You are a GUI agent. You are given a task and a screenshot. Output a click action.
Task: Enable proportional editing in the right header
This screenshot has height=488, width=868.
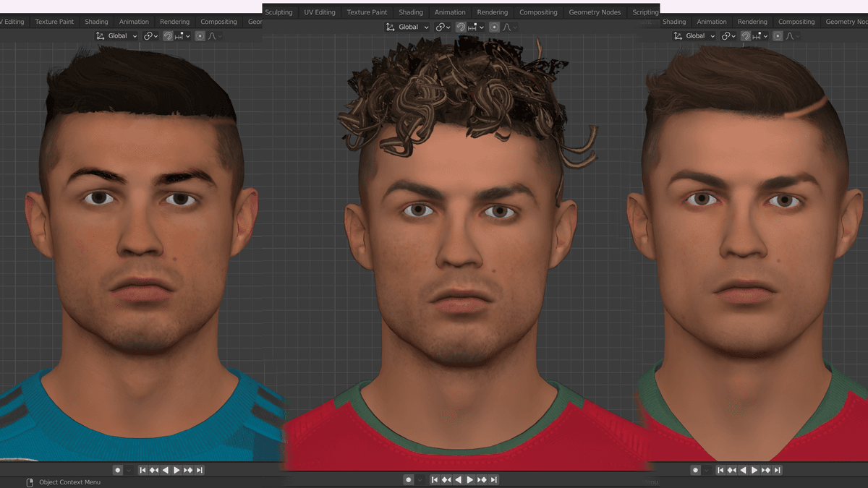point(780,35)
